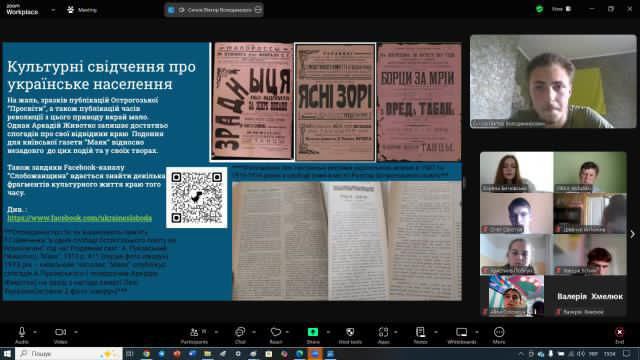This screenshot has width=640, height=360.
Task: Open the Windows Start menu
Action: 7,353
